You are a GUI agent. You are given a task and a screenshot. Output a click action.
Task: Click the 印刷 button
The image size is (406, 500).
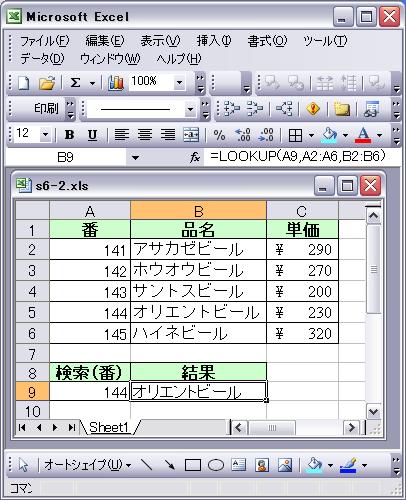pyautogui.click(x=46, y=108)
